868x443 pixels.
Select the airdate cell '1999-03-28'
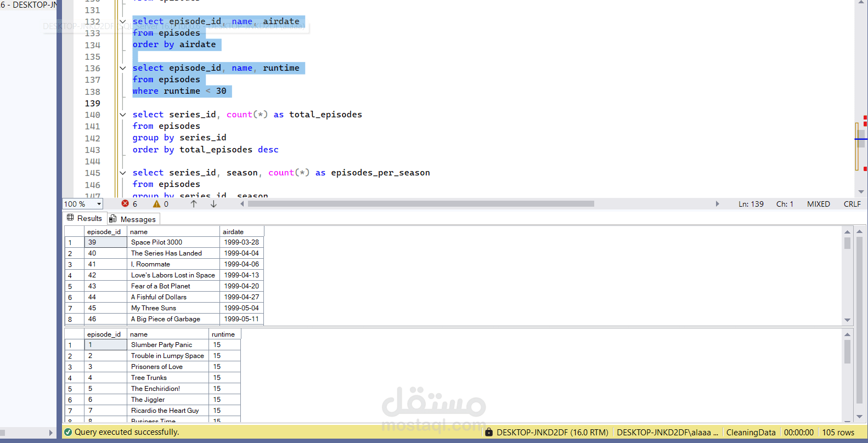(x=242, y=242)
